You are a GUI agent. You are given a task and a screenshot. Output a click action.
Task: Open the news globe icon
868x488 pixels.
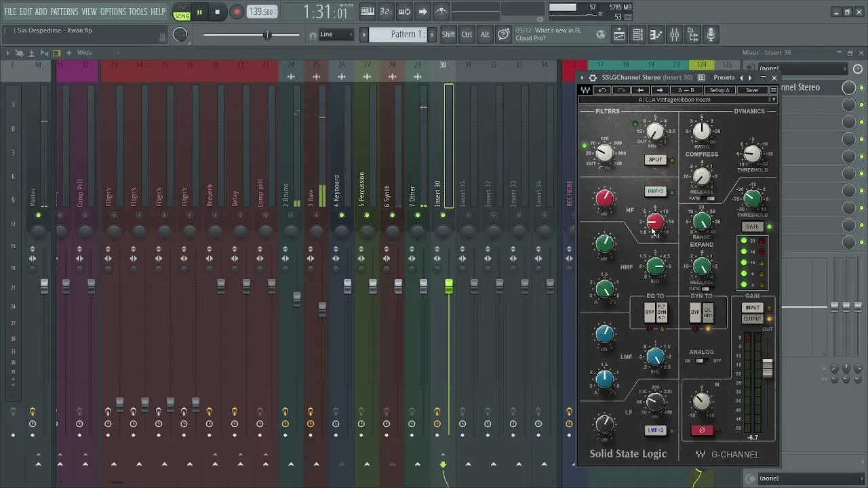click(x=601, y=35)
